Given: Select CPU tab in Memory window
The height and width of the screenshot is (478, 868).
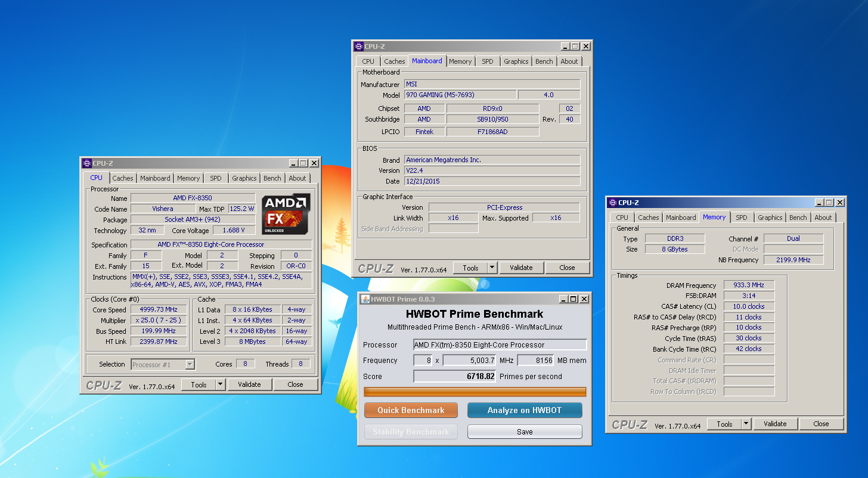Looking at the screenshot, I should click(622, 218).
